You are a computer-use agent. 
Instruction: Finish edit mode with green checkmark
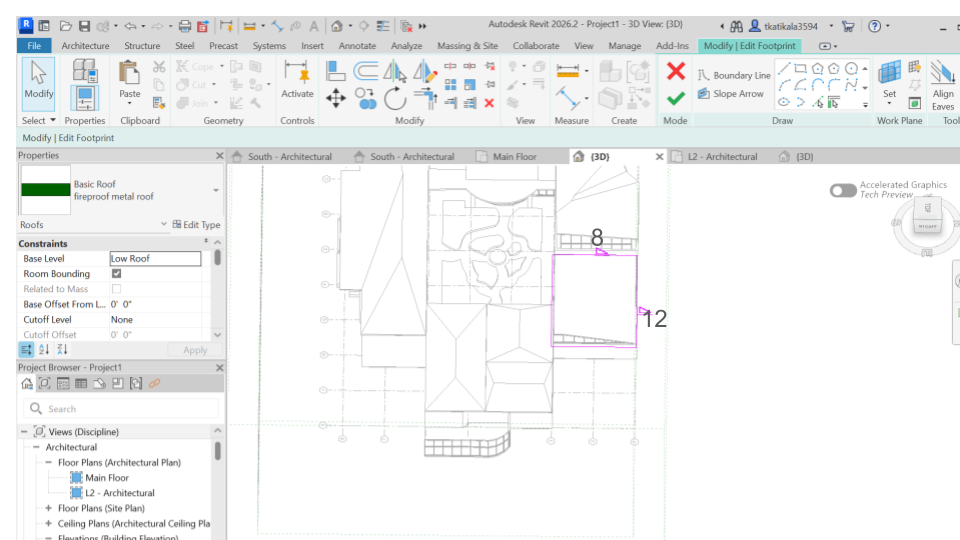coord(676,98)
